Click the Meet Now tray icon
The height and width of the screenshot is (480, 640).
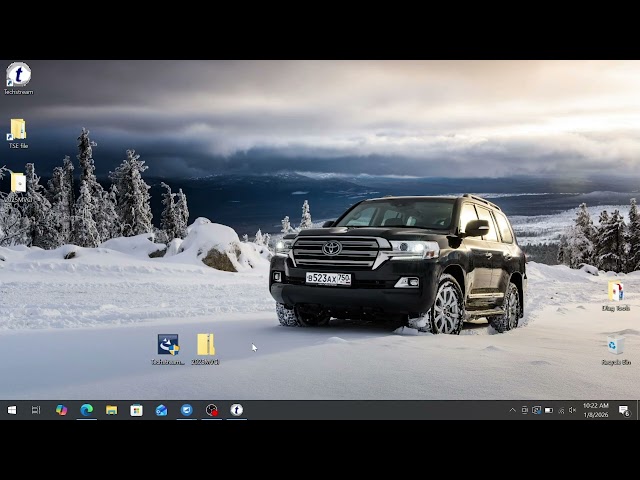click(525, 410)
